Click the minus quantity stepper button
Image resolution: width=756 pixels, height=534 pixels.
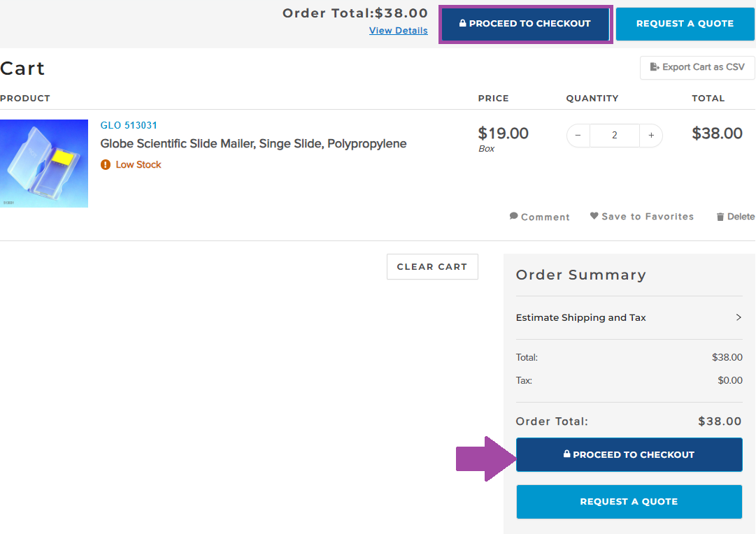coord(578,136)
